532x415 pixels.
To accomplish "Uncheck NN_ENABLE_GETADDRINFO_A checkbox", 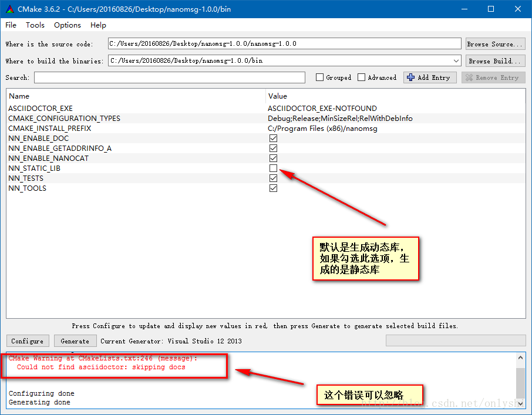I will coord(273,148).
